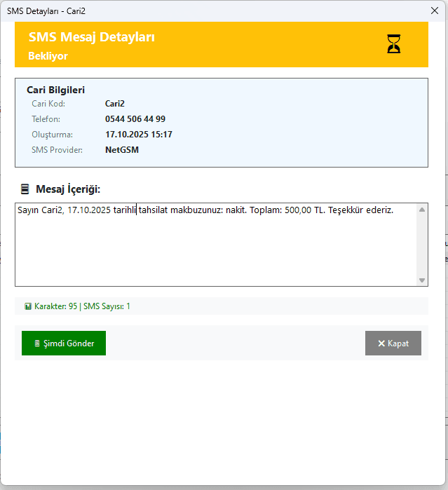Click the X icon on Kapat button
448x490 pixels.
pyautogui.click(x=381, y=343)
